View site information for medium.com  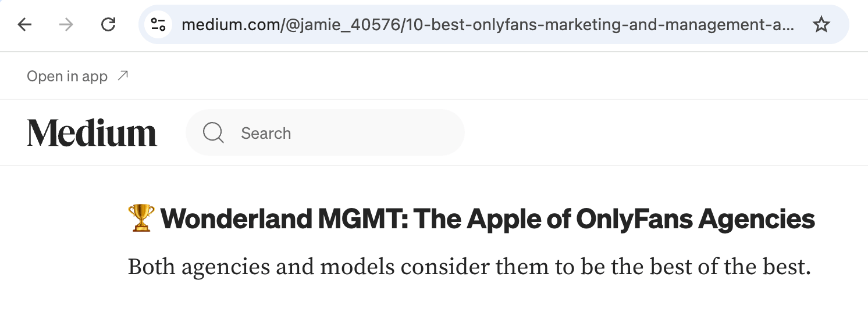tap(158, 24)
